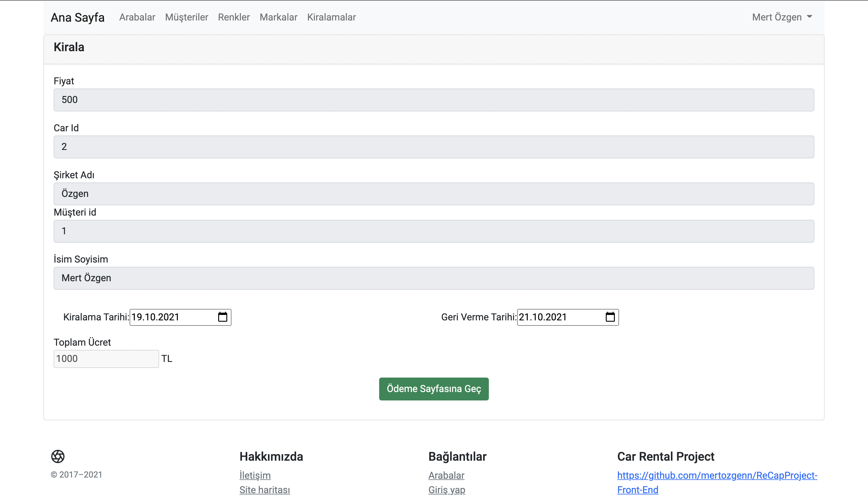Open calendar picker for Kiralama Tarihi

coord(222,317)
